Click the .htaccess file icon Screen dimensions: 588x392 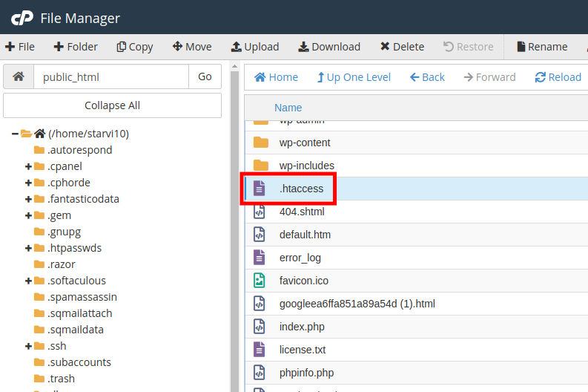click(259, 189)
